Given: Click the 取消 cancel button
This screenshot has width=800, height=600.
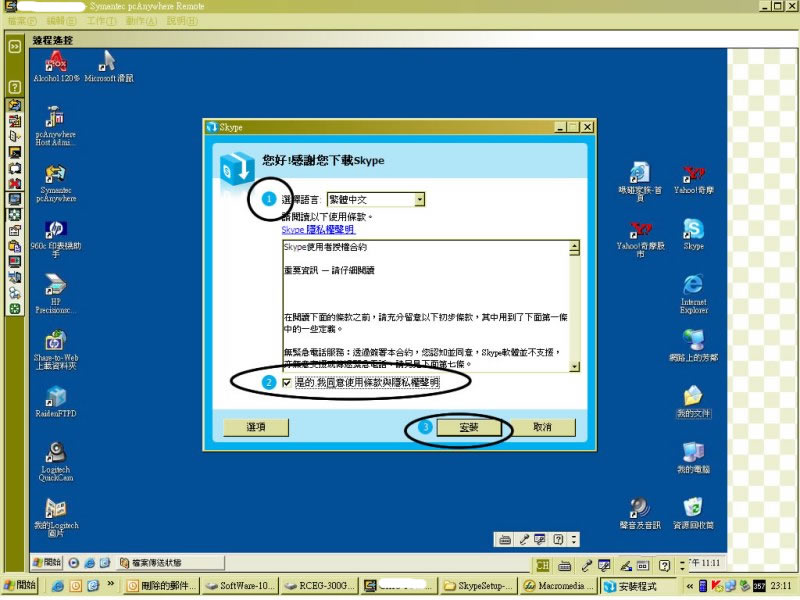Looking at the screenshot, I should [542, 428].
